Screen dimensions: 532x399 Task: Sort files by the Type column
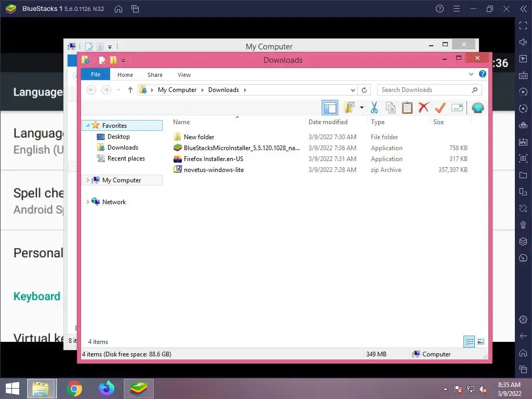coord(378,122)
